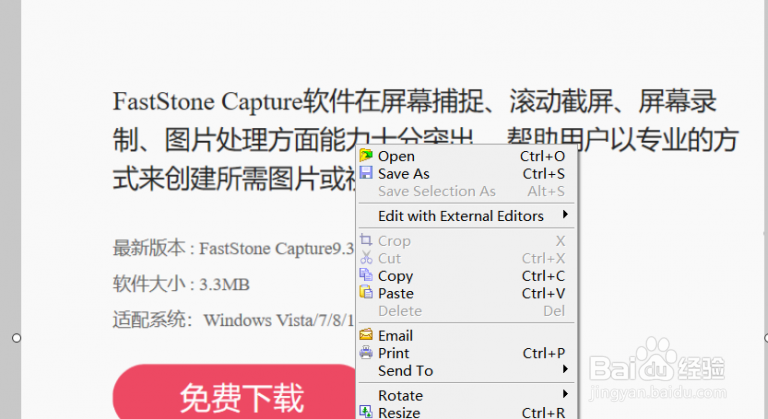Image resolution: width=768 pixels, height=419 pixels.
Task: Click the red 免费下载 download button
Action: tap(235, 392)
